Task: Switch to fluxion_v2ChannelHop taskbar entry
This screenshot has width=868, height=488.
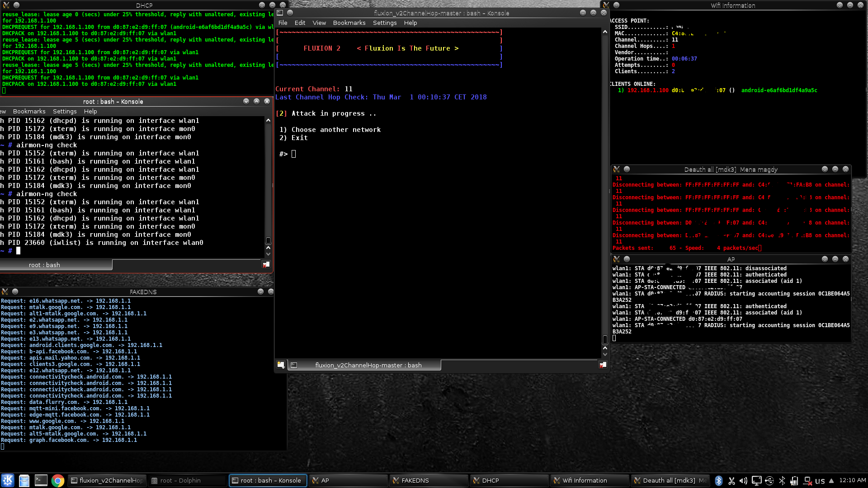Action: click(x=107, y=480)
